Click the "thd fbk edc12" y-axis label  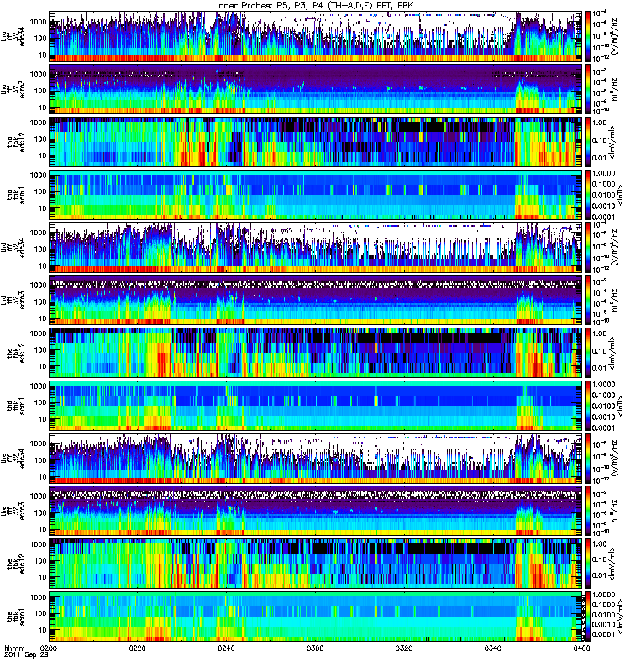click(x=16, y=353)
